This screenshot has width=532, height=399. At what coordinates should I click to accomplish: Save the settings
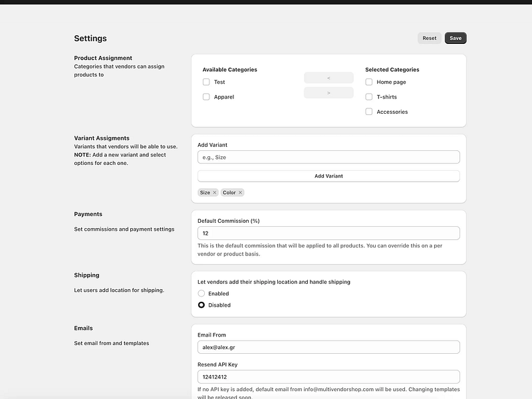[456, 38]
